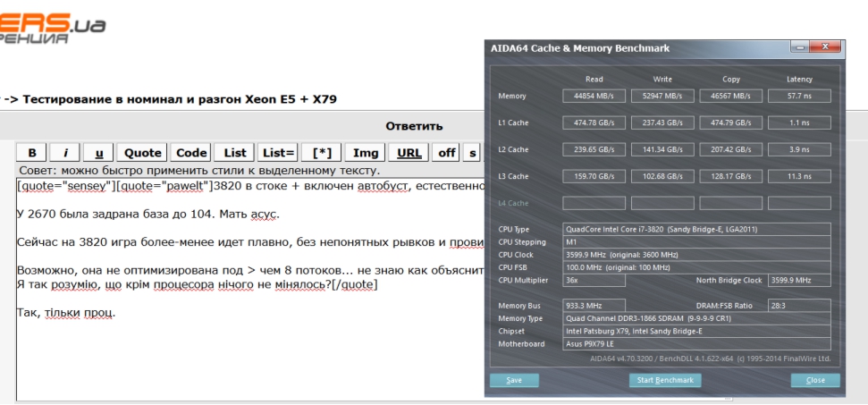Insert a URL tag
This screenshot has height=405, width=868.
tap(409, 153)
